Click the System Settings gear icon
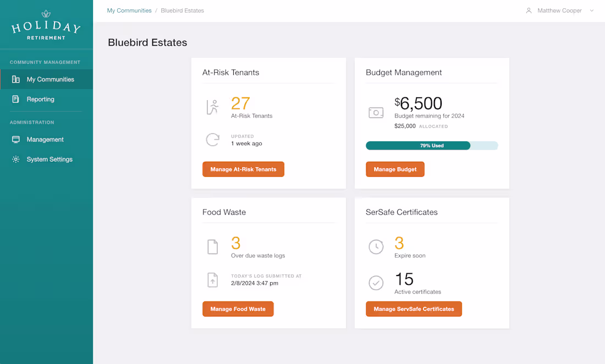The width and height of the screenshot is (605, 364). point(16,159)
